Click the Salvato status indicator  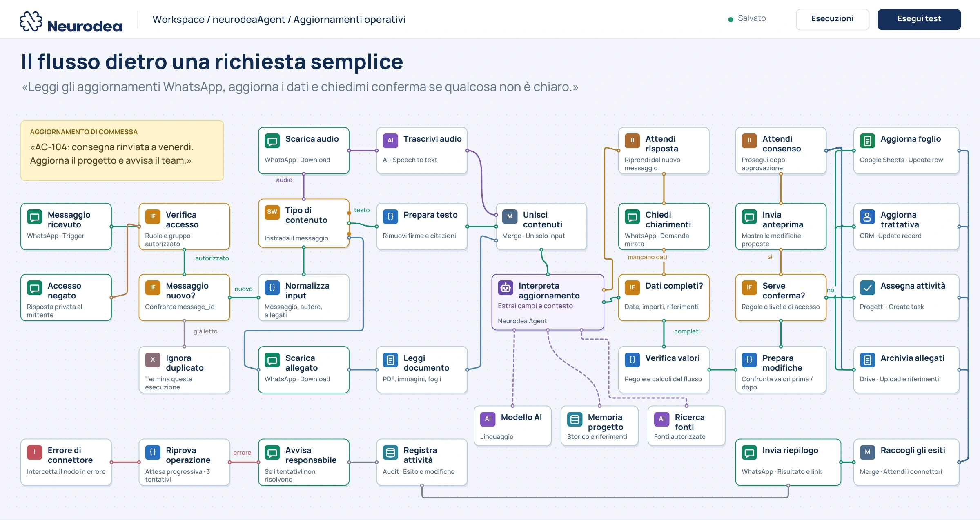click(747, 18)
